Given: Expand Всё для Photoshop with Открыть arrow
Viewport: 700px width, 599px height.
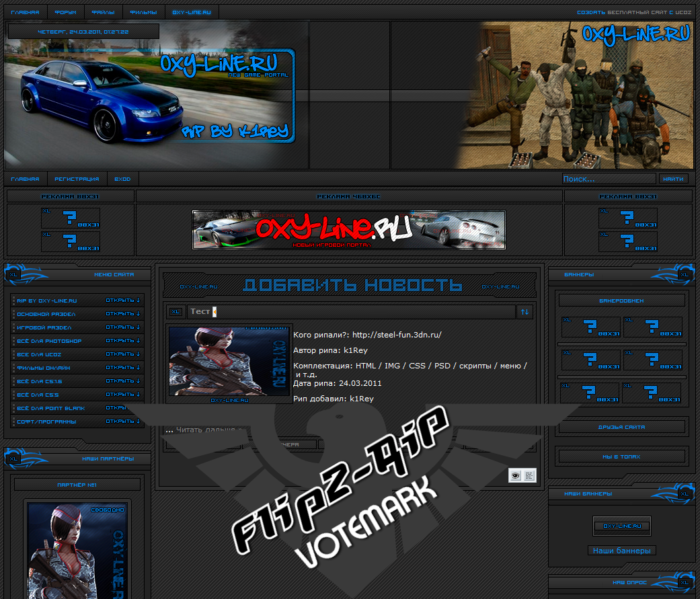Looking at the screenshot, I should point(123,341).
